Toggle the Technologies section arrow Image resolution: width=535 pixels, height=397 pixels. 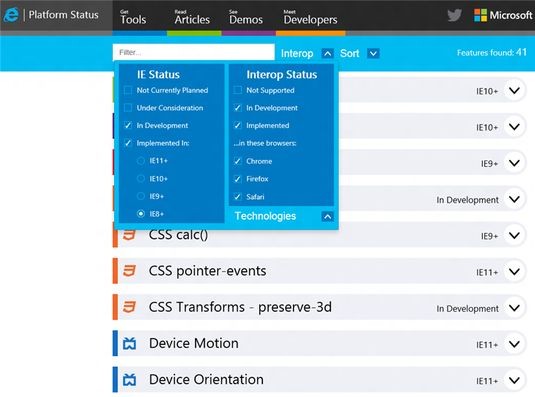tap(328, 217)
